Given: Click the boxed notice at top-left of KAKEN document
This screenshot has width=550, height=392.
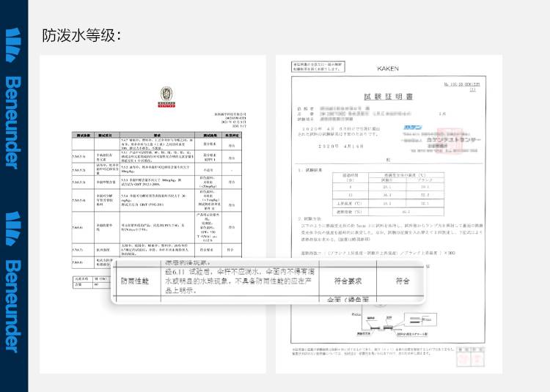Looking at the screenshot, I should tap(318, 67).
